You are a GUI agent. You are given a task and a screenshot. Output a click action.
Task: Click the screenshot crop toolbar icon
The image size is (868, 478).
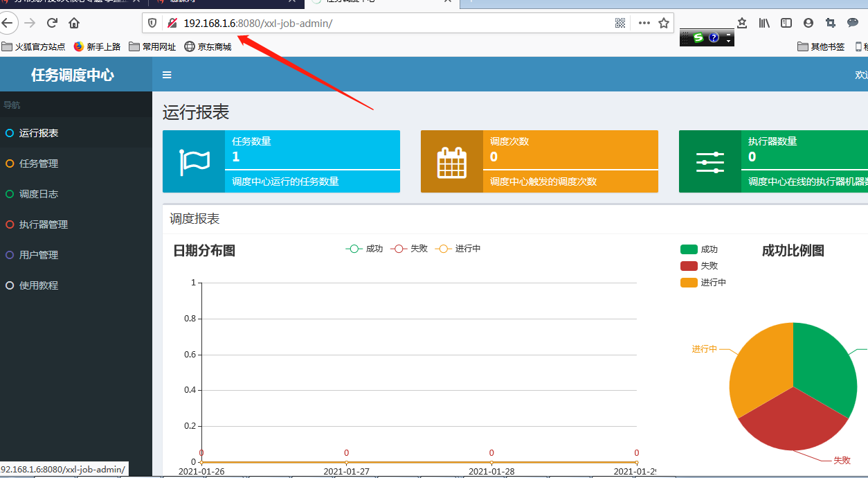[x=831, y=23]
